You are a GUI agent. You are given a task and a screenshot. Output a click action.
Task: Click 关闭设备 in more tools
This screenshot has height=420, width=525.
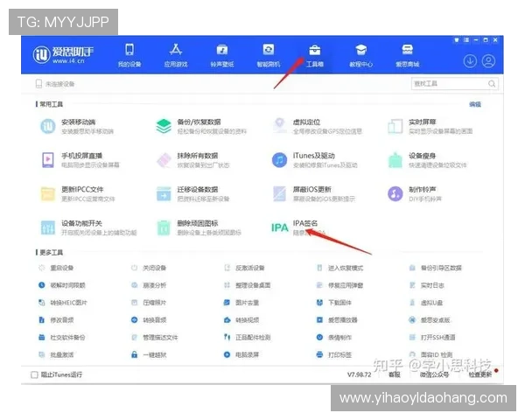[149, 268]
